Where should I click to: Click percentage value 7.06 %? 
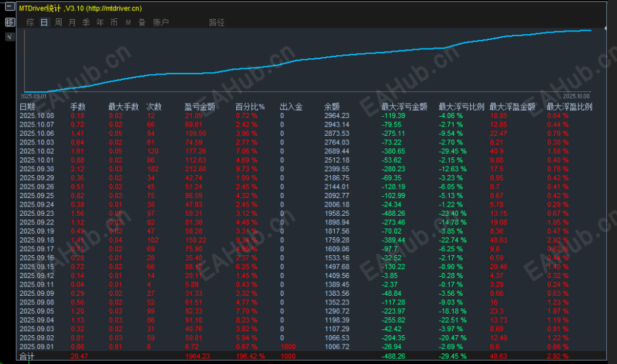[247, 152]
